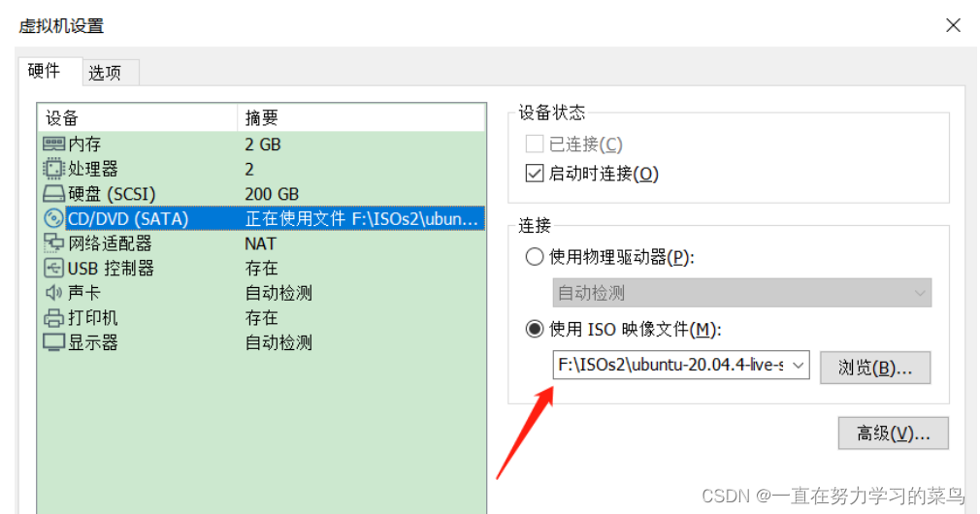The width and height of the screenshot is (980, 514).
Task: Click the sound card (声卡) speaker icon
Action: (53, 292)
